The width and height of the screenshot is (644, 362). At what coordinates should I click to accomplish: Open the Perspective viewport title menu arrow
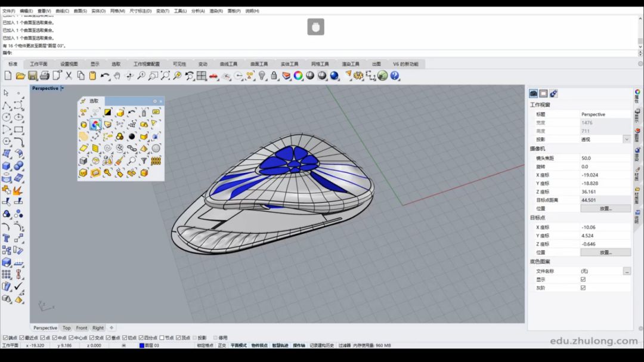(x=63, y=88)
